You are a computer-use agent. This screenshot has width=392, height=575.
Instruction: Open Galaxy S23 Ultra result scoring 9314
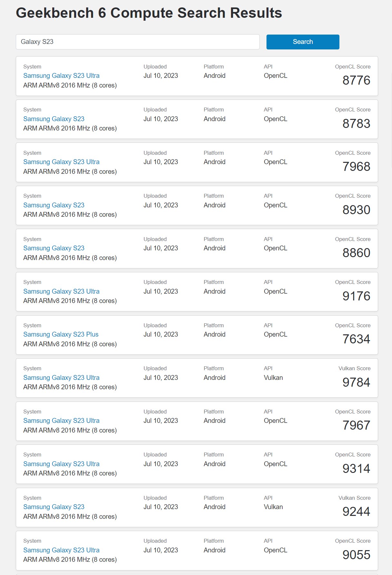click(x=61, y=464)
